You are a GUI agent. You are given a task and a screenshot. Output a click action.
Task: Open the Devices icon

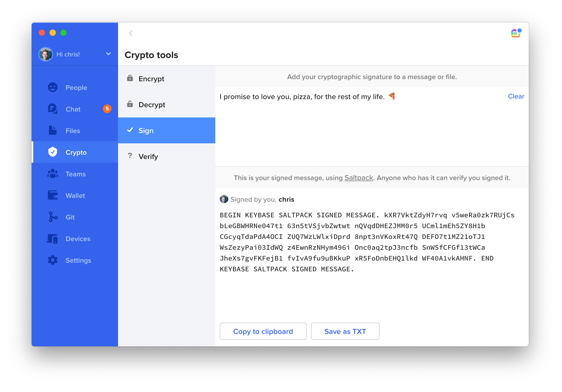[x=53, y=239]
